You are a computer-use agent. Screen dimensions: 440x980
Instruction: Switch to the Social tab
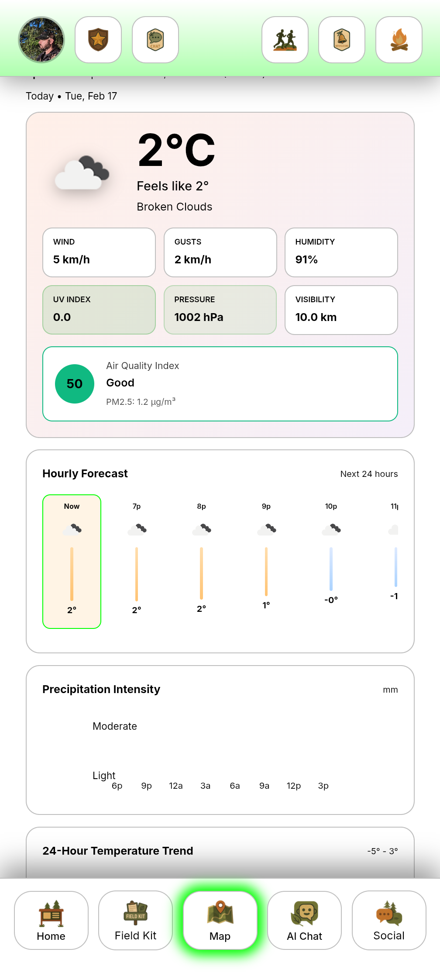389,920
